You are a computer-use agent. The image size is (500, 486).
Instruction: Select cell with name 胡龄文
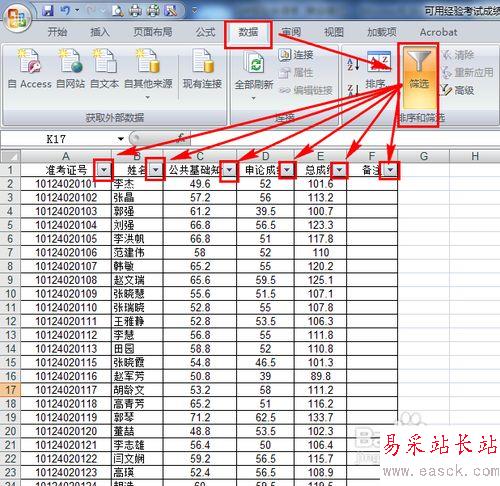click(x=137, y=390)
